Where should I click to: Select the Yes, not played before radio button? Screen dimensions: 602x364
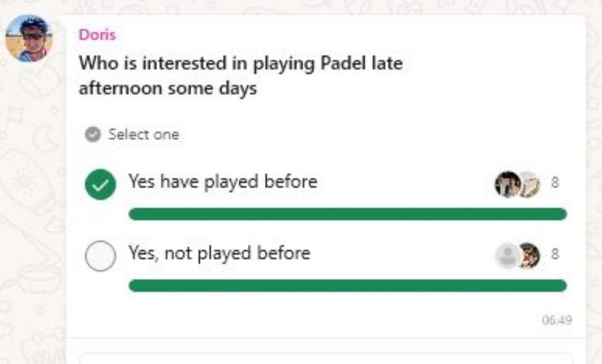click(x=100, y=256)
